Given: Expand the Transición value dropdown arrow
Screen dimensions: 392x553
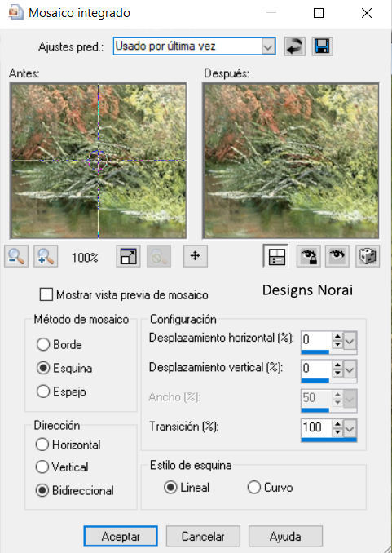Looking at the screenshot, I should click(350, 429).
